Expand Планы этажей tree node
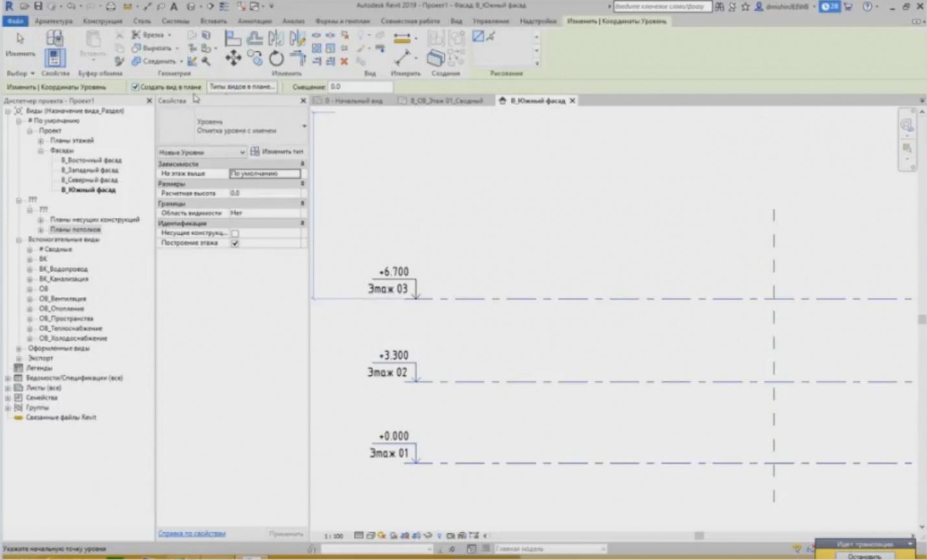Screen dimensions: 927x560 coord(41,141)
